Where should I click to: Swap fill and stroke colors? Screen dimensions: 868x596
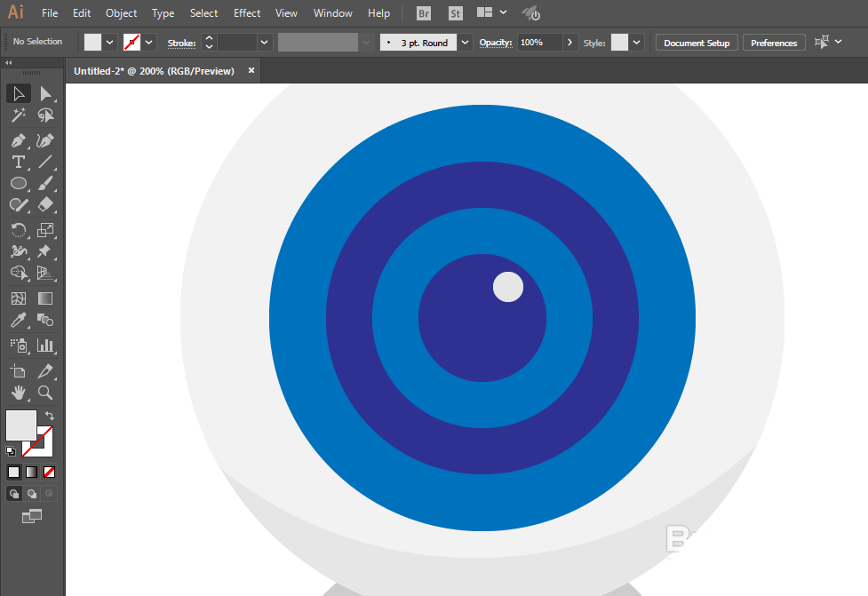pos(49,416)
